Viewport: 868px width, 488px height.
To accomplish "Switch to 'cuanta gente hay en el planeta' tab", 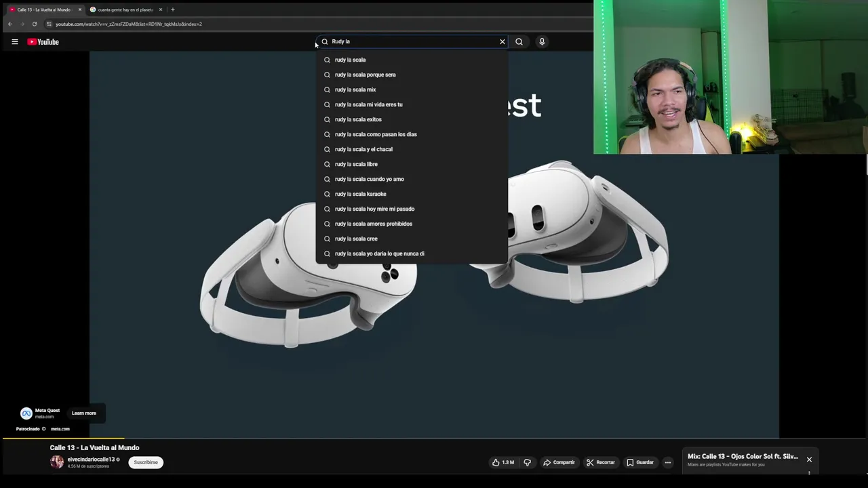I will pyautogui.click(x=125, y=9).
